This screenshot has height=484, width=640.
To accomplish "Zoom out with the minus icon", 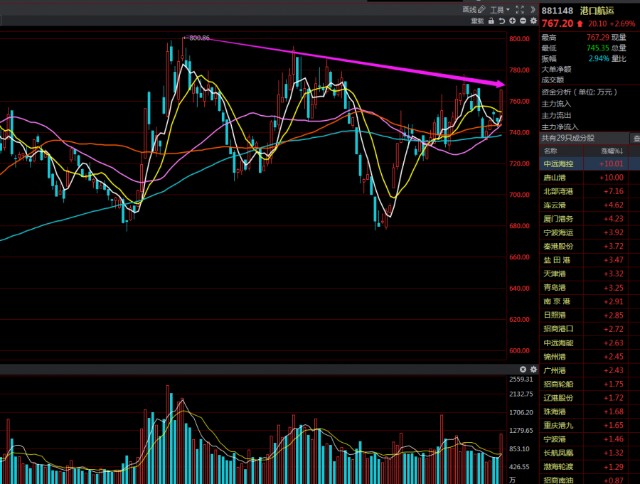I will point(522,21).
